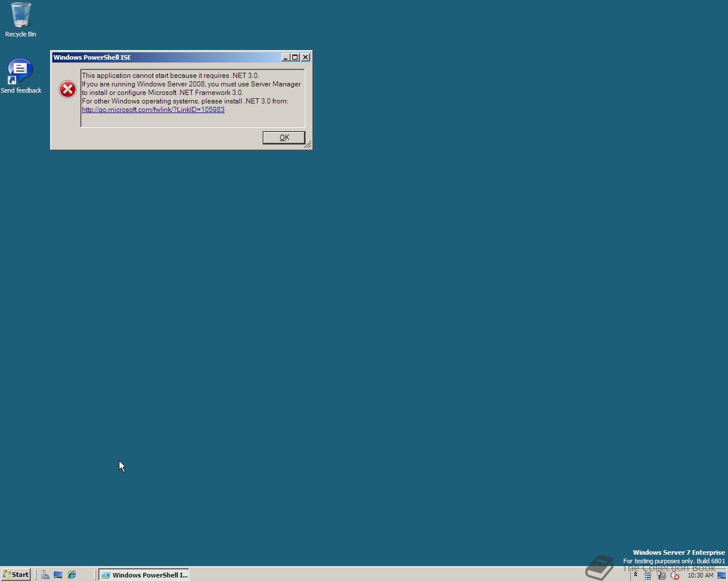Select Windows PowerShell ISE taskbar button

144,575
